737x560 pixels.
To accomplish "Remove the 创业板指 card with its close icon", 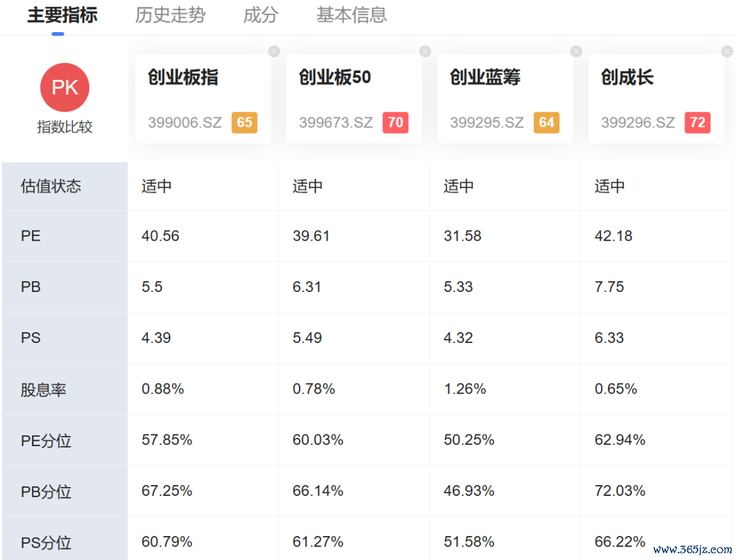I will coord(274,51).
